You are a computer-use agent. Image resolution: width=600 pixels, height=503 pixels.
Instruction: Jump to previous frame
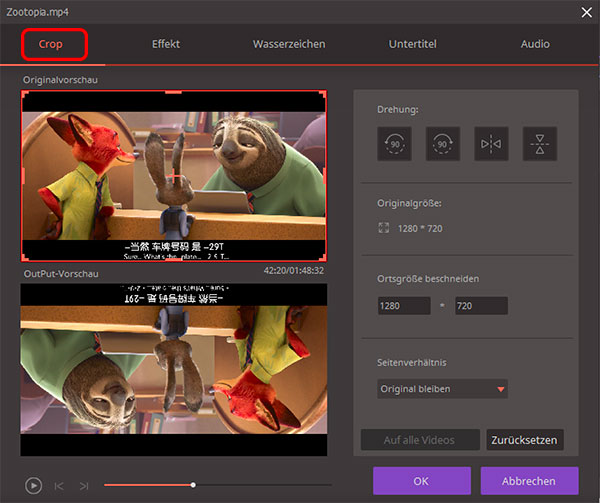59,486
